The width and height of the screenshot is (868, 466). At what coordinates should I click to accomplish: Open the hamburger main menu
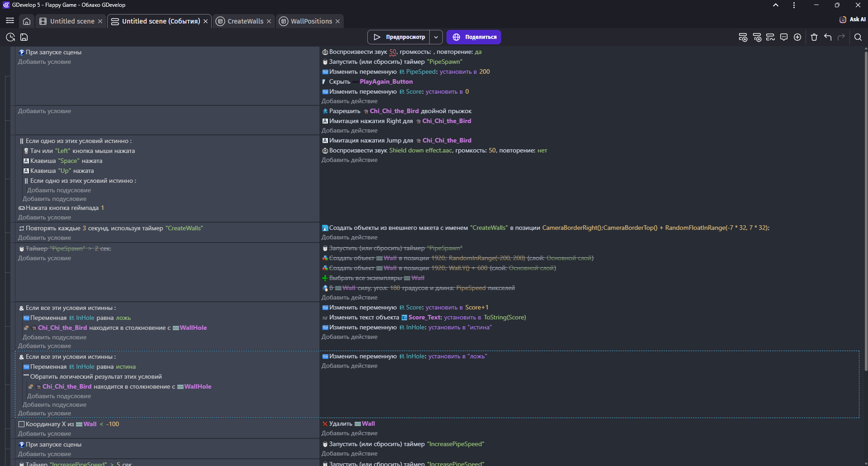tap(10, 21)
